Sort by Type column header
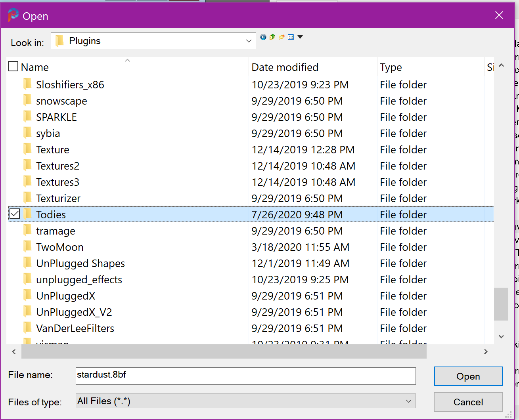 point(391,67)
